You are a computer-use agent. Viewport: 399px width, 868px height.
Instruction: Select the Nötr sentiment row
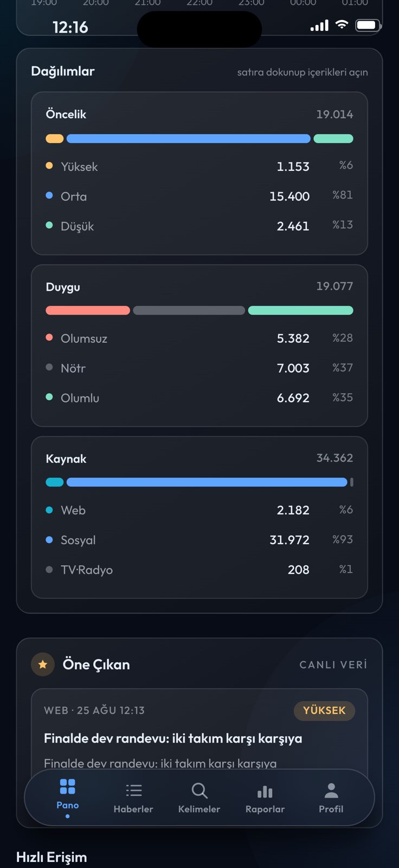[x=200, y=368]
